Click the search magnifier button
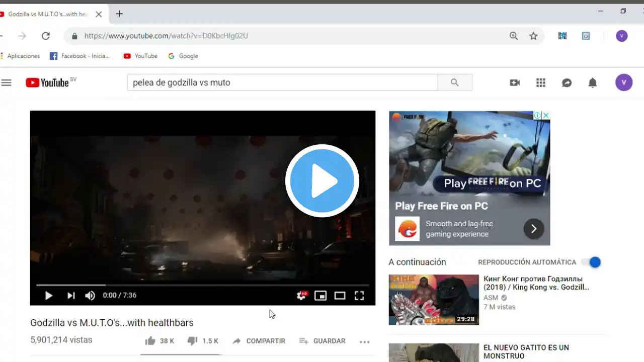The height and width of the screenshot is (362, 644). [x=454, y=82]
